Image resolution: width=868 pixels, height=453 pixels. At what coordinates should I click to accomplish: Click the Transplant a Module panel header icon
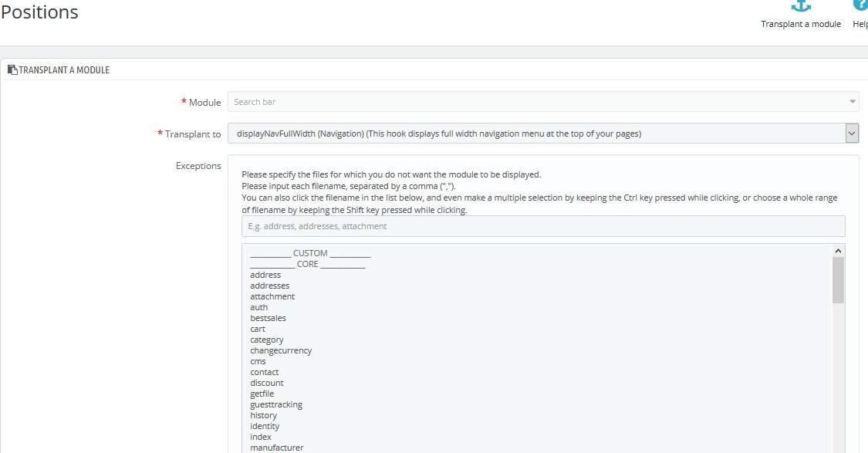[x=12, y=69]
